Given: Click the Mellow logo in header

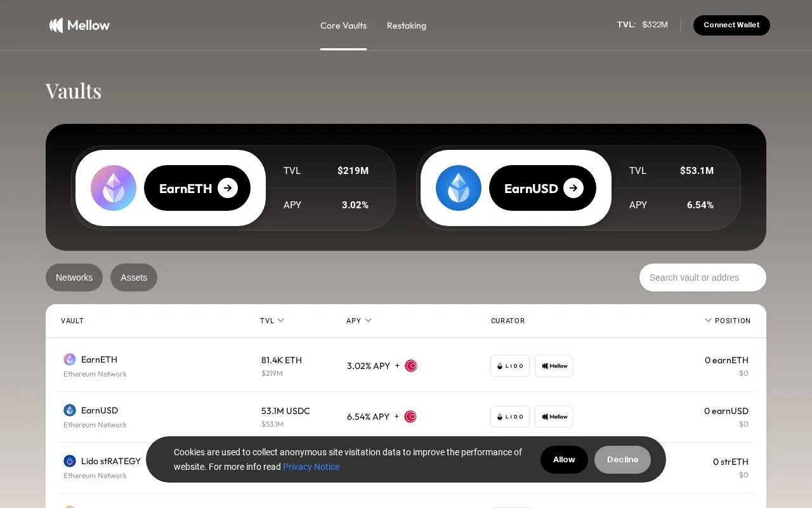Looking at the screenshot, I should 79,25.
